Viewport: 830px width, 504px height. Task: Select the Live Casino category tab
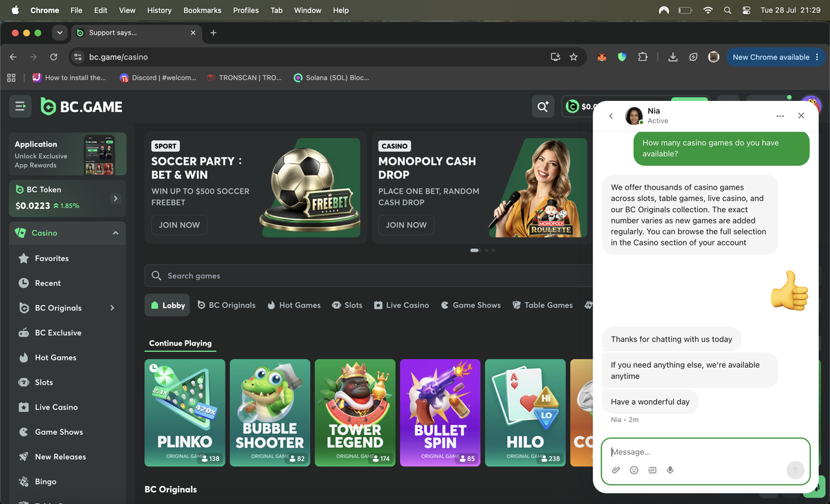(401, 305)
